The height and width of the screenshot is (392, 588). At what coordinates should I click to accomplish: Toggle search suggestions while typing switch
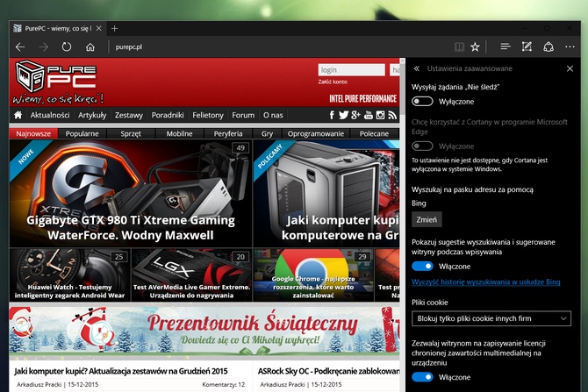coord(422,267)
